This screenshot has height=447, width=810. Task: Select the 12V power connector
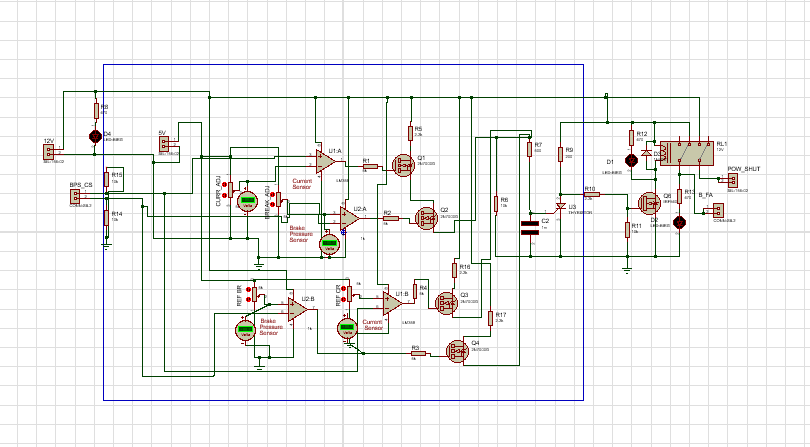pyautogui.click(x=49, y=152)
